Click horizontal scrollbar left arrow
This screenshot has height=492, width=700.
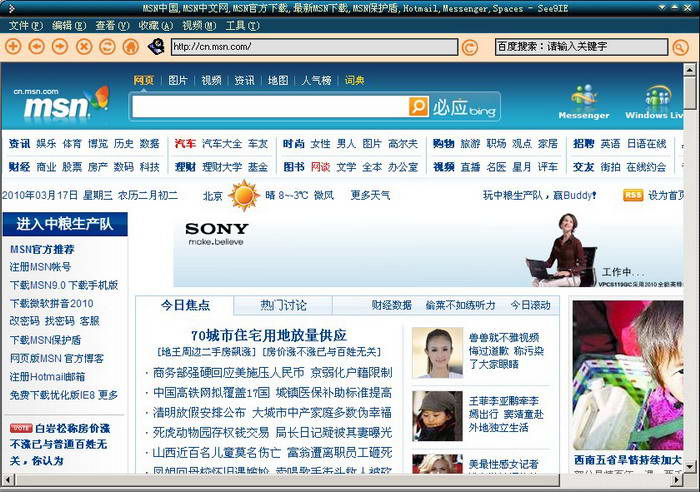[8, 480]
